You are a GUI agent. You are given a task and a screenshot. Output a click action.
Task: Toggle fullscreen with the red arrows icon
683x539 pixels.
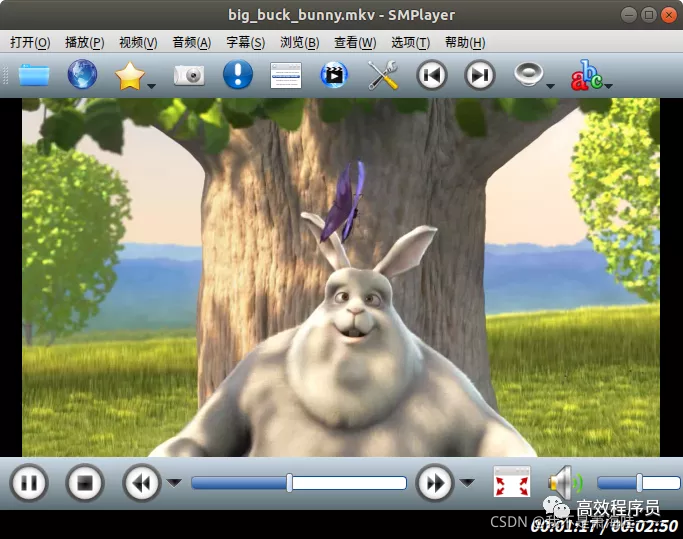point(512,482)
